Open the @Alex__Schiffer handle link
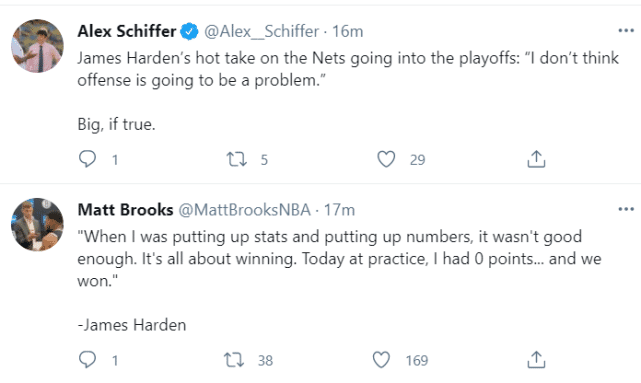 (262, 31)
